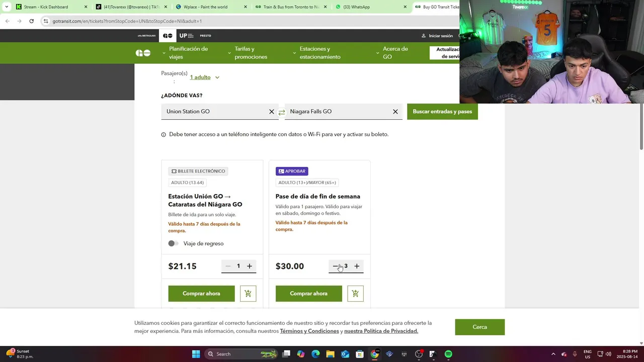
Task: Go back in browser history
Action: coord(7,21)
